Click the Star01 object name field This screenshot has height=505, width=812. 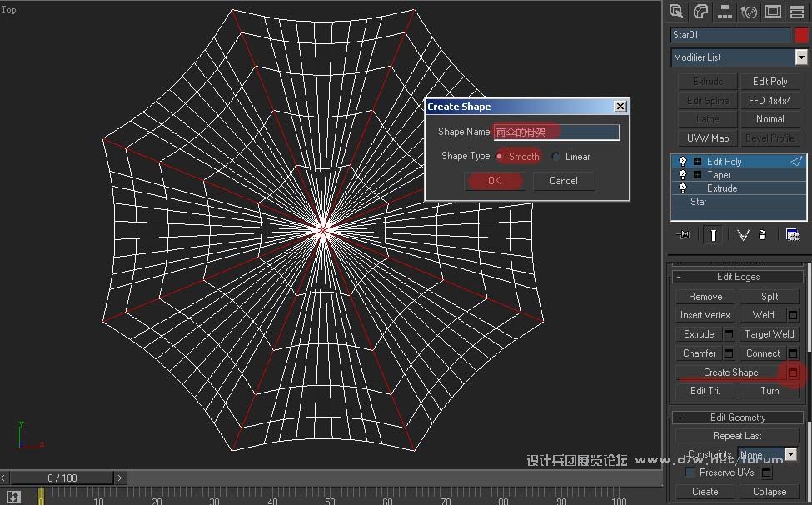pos(730,35)
